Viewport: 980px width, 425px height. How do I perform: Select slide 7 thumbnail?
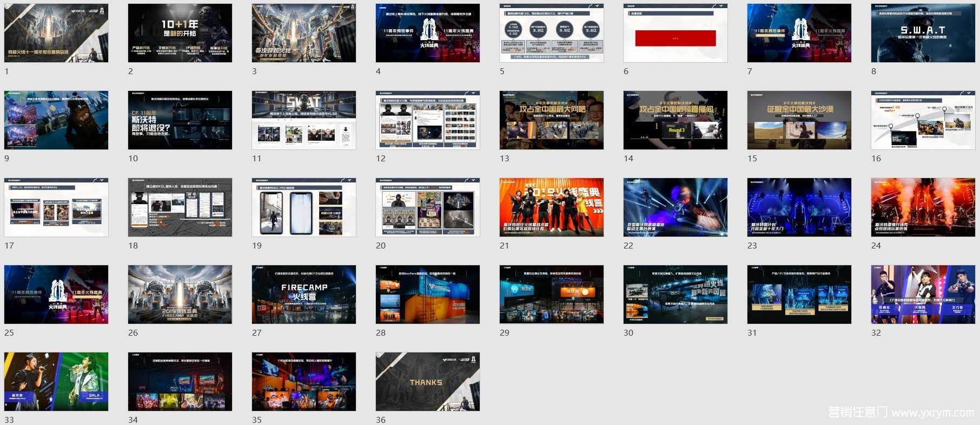[x=799, y=33]
